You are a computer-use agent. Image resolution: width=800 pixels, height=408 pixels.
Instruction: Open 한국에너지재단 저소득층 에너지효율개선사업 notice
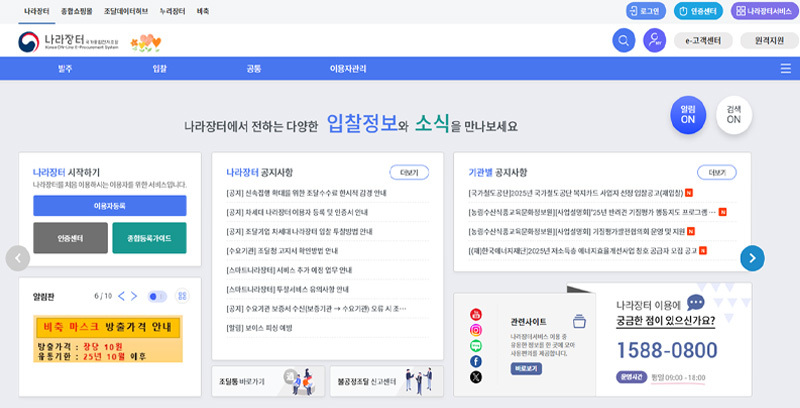pos(583,250)
